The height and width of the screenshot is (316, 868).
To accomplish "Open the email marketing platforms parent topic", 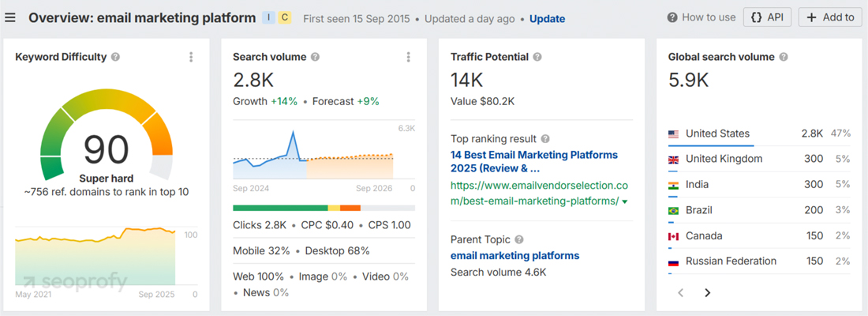I will pos(514,255).
